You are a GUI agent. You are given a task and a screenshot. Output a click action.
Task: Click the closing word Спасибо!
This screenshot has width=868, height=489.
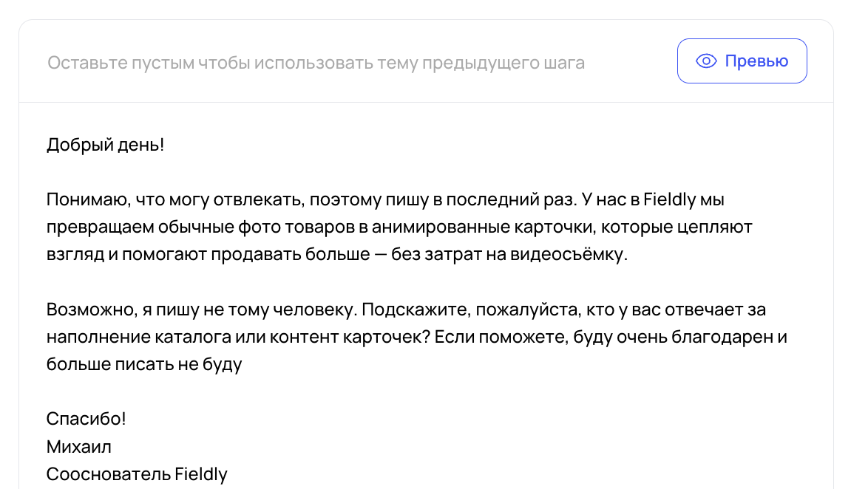(86, 417)
